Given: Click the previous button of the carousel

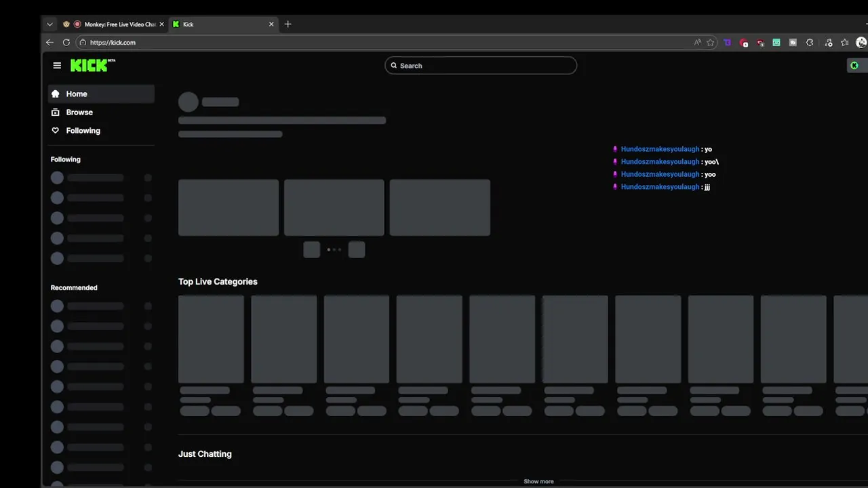Looking at the screenshot, I should [312, 249].
